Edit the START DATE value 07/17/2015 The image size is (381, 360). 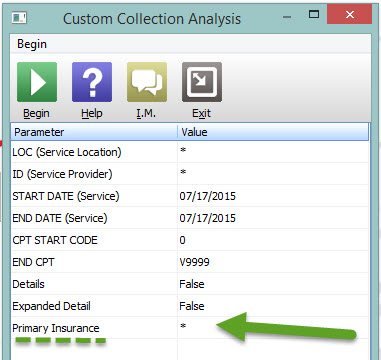coord(207,196)
